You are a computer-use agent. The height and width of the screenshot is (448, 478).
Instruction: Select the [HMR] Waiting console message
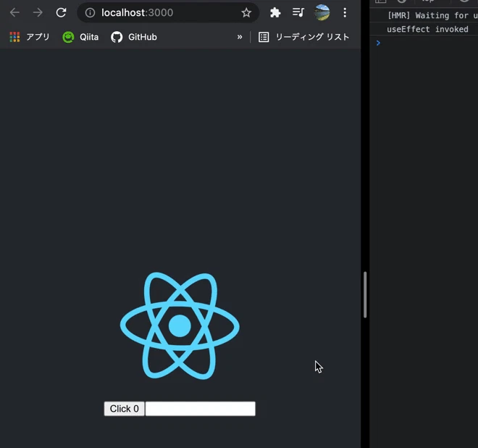coord(432,15)
